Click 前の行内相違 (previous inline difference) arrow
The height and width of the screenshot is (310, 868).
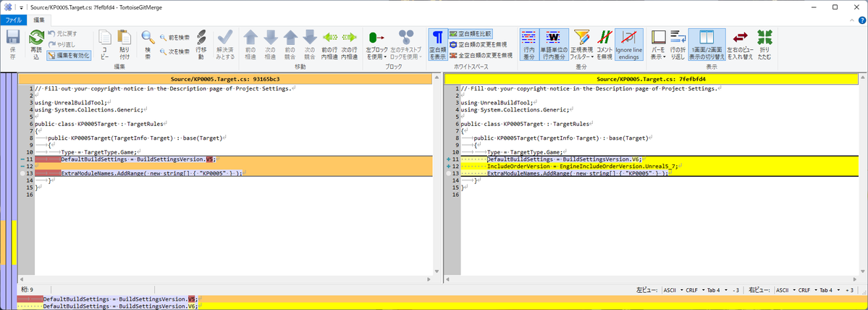329,42
